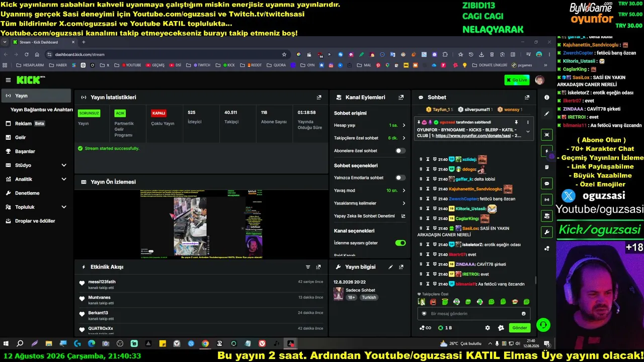Open Gelir sidebar item
644x362 pixels.
pos(35,137)
